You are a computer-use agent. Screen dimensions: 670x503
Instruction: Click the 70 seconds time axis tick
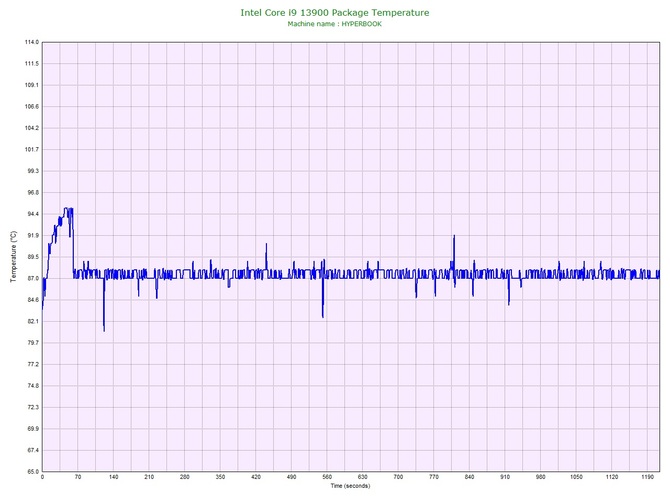78,477
